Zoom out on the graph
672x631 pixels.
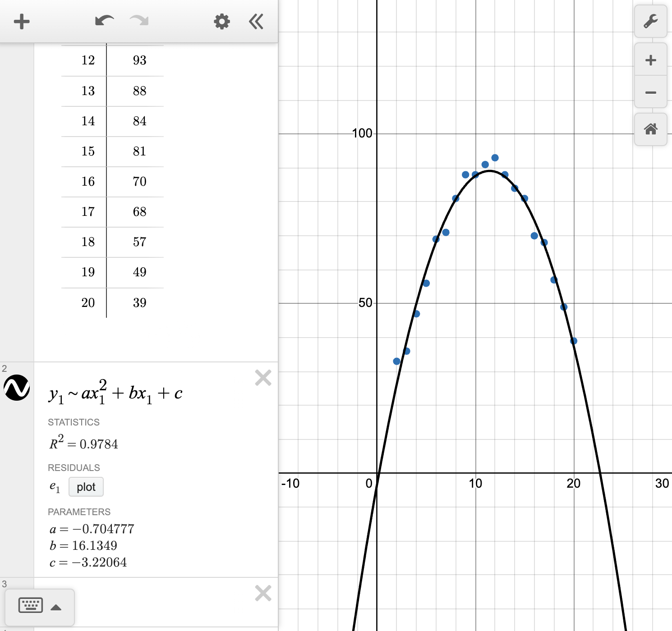[651, 92]
